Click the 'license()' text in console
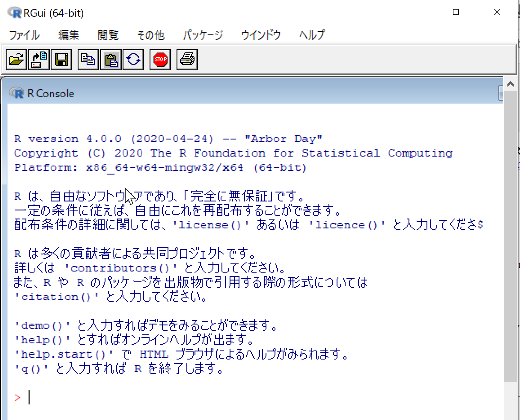This screenshot has height=420, width=520. [210, 225]
